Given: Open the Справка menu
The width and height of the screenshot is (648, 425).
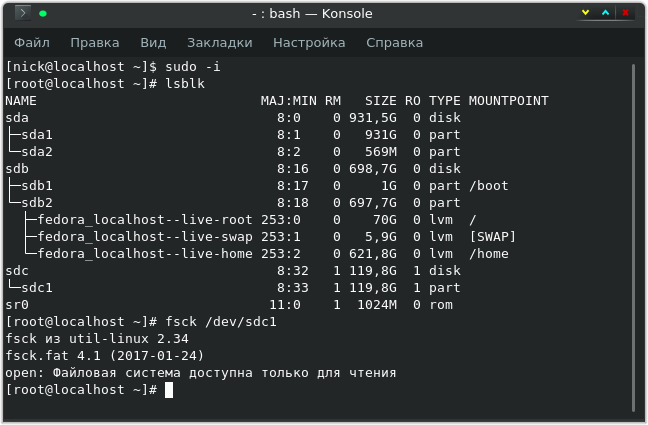Looking at the screenshot, I should point(394,43).
